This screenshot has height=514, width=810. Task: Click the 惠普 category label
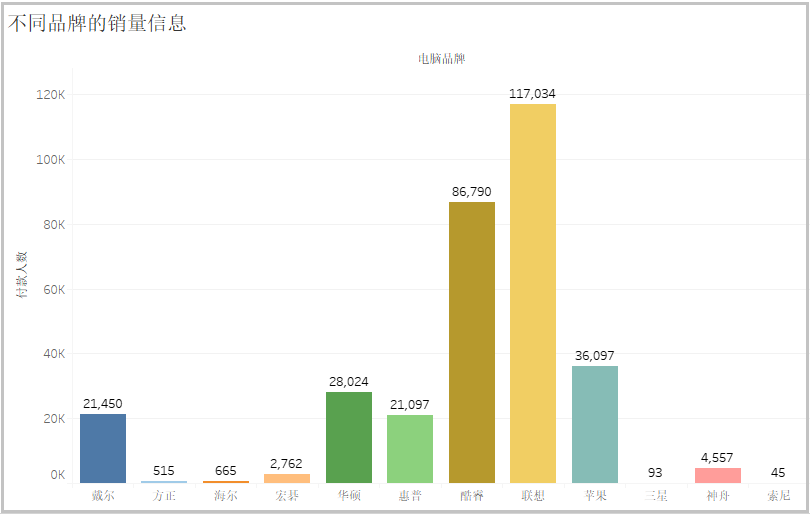[x=410, y=496]
